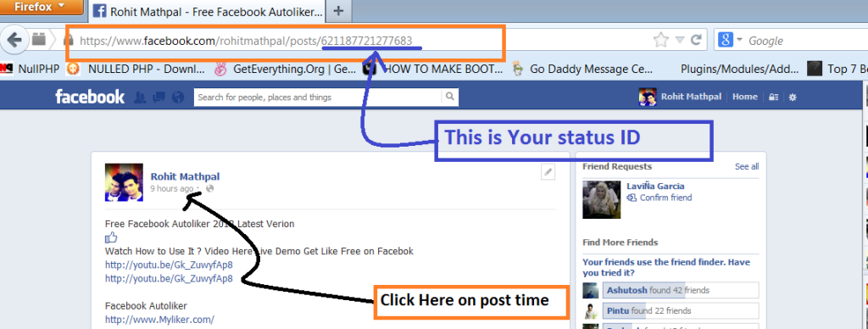Go back with the browser back arrow
Screen dimensions: 868x329
15,40
